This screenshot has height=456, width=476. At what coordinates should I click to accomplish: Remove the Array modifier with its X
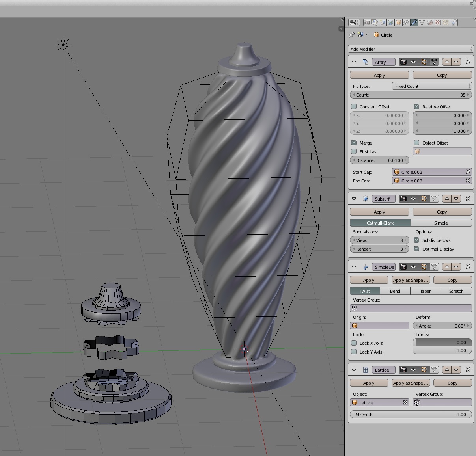click(x=468, y=62)
